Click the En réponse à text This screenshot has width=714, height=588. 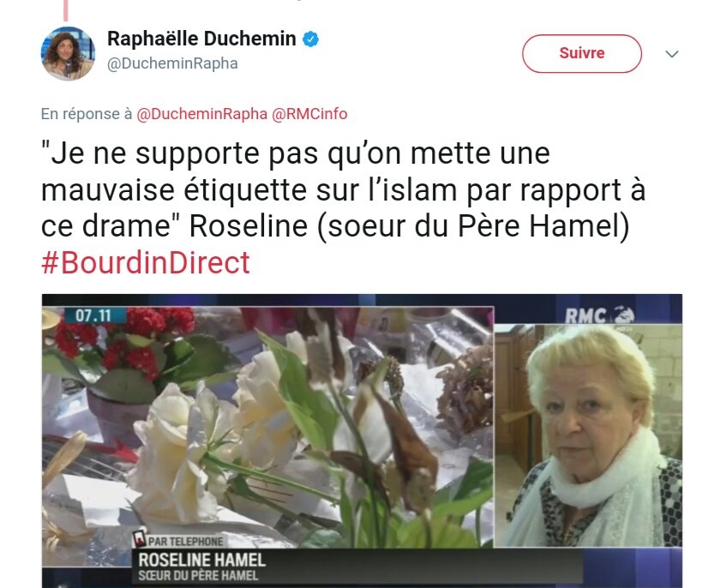point(87,114)
